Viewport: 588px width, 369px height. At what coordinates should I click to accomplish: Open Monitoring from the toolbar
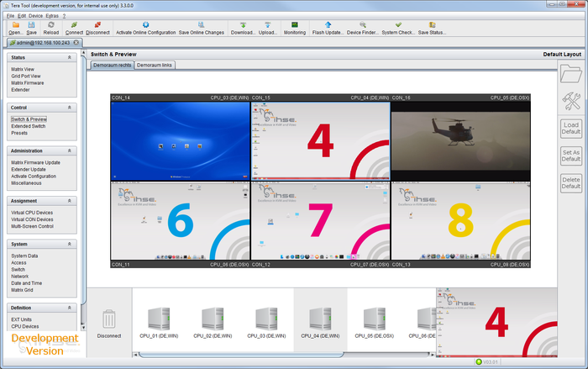pos(295,28)
